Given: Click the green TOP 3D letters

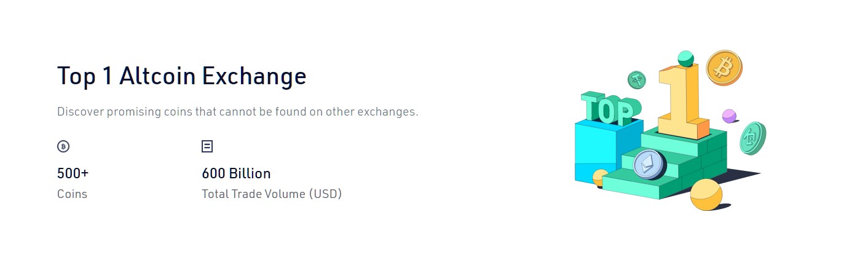Looking at the screenshot, I should (610, 108).
